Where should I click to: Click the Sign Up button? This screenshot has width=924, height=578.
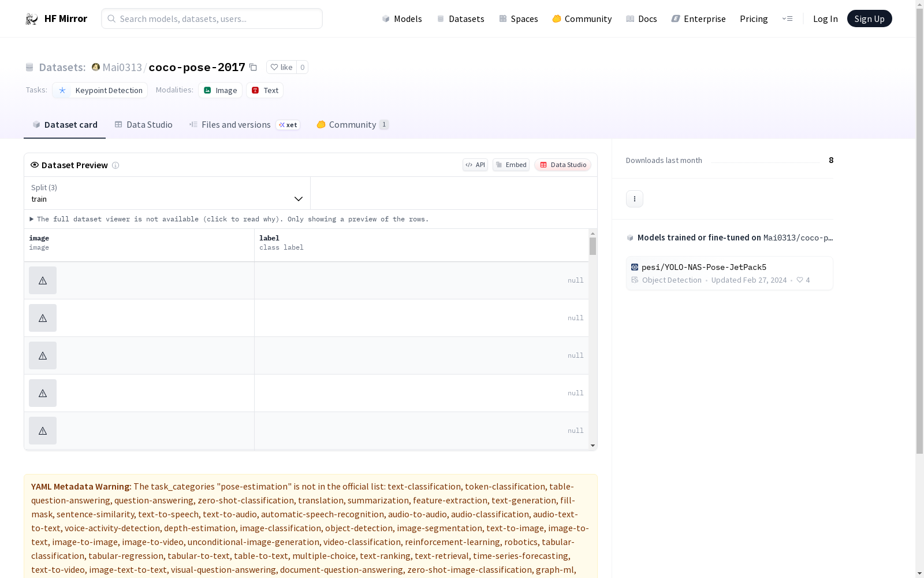(869, 19)
